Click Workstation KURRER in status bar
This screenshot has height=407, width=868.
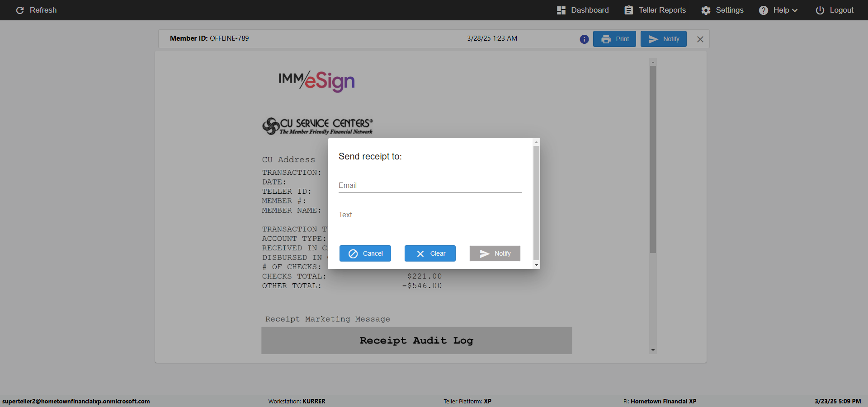(x=297, y=401)
